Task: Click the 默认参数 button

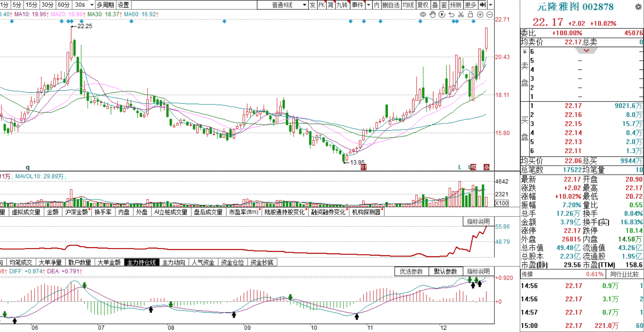Action: click(446, 271)
